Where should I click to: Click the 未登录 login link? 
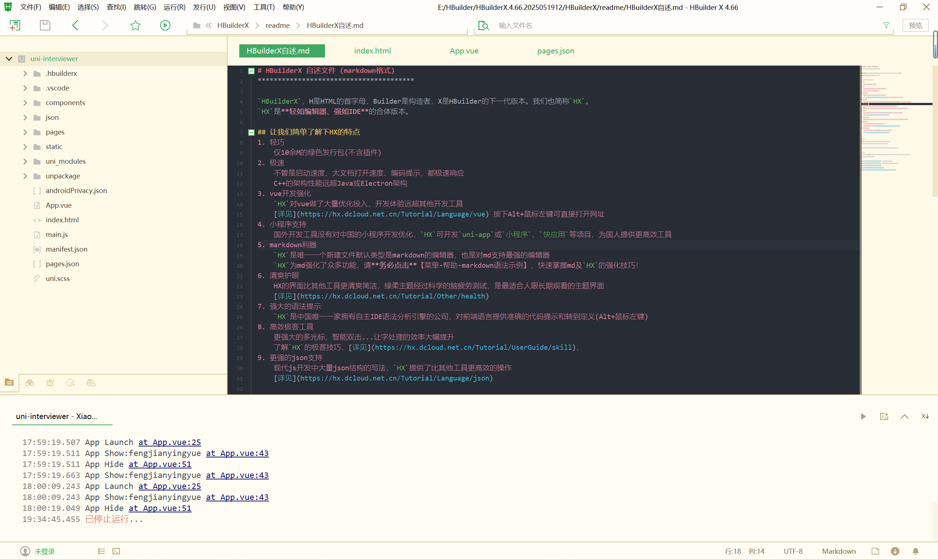point(45,551)
